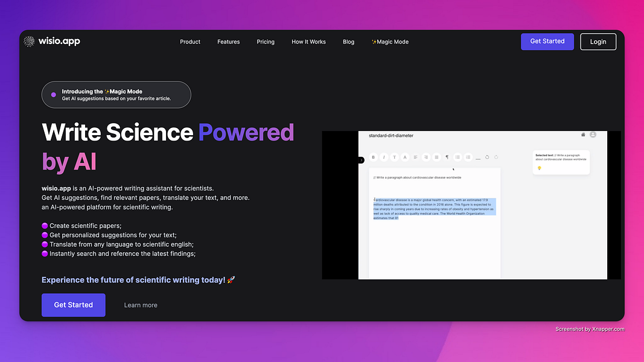Click the Selected text suggestion card
Screen dimensions: 644x362
pos(561,162)
